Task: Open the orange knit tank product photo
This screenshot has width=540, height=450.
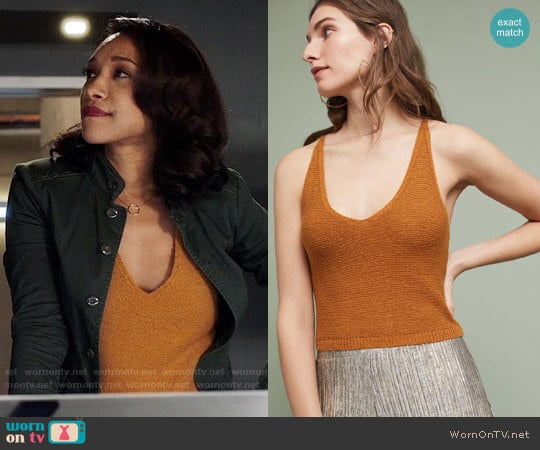Action: (404, 208)
